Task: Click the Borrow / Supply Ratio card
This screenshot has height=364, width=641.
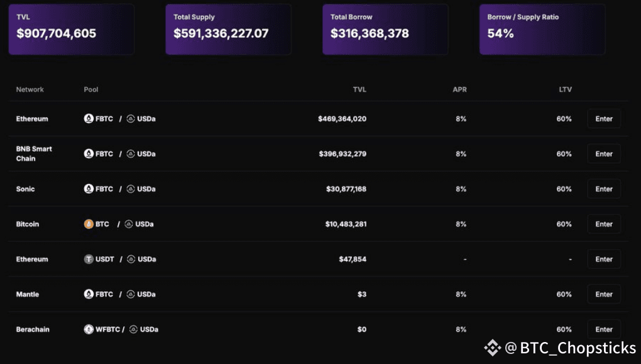Action: click(x=542, y=29)
